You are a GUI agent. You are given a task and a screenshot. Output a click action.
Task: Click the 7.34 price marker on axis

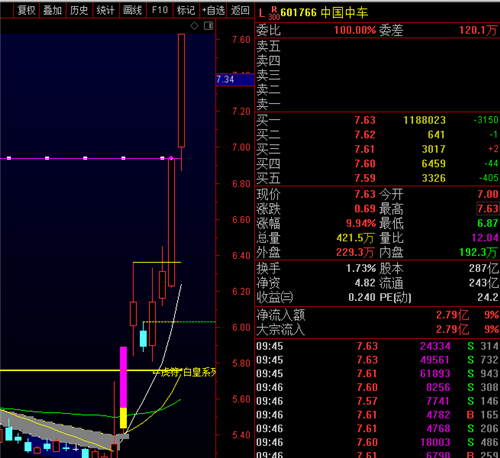[235, 80]
